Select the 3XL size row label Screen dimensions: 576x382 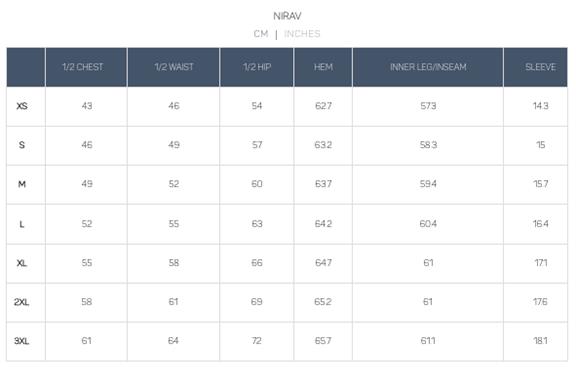click(22, 341)
